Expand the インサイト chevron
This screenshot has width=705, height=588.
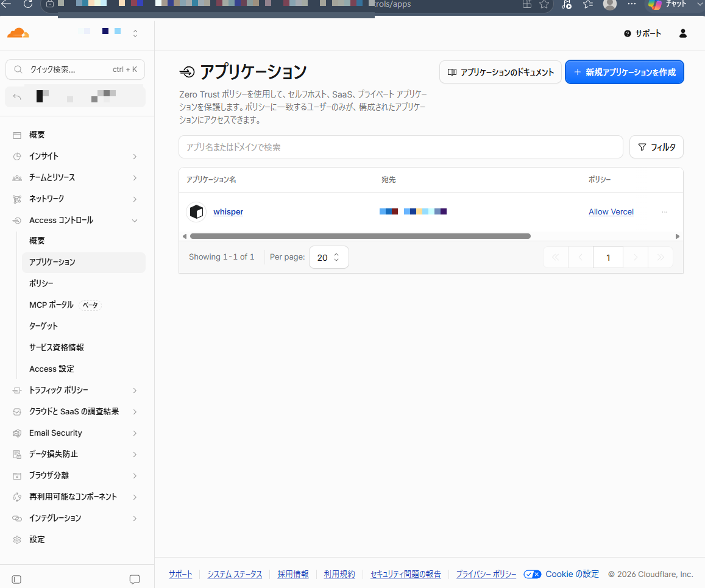135,157
